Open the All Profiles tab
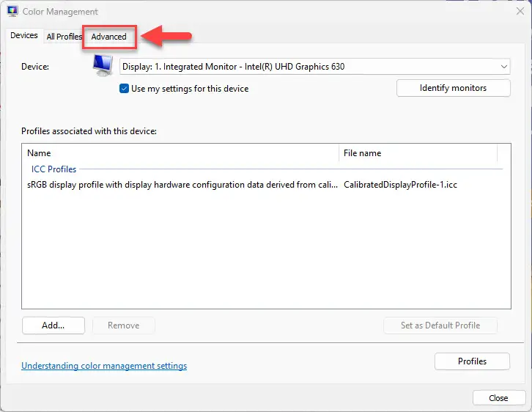 (64, 37)
